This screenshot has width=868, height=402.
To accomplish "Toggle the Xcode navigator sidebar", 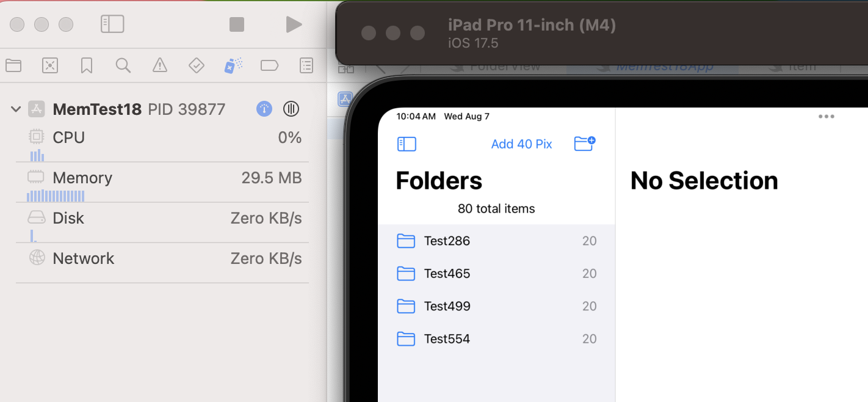I will point(112,24).
